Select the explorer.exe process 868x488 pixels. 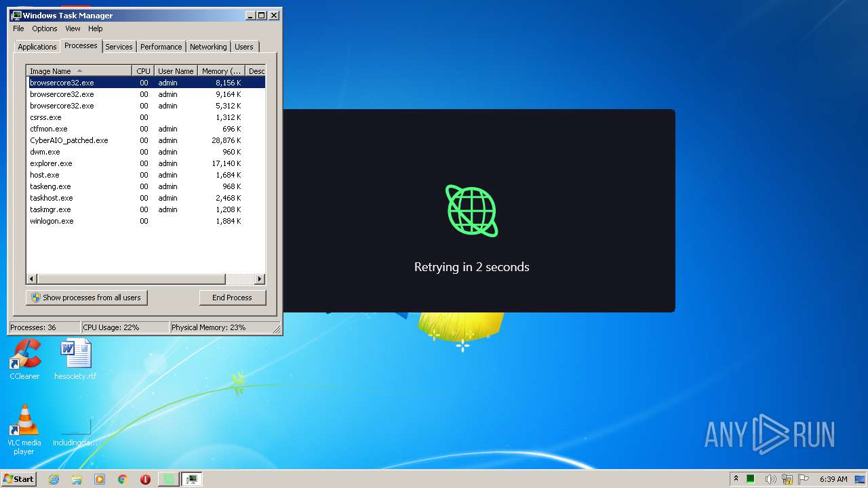tap(146, 163)
